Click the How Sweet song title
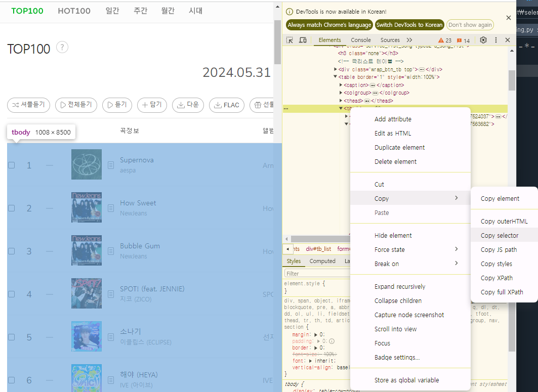 (x=138, y=203)
